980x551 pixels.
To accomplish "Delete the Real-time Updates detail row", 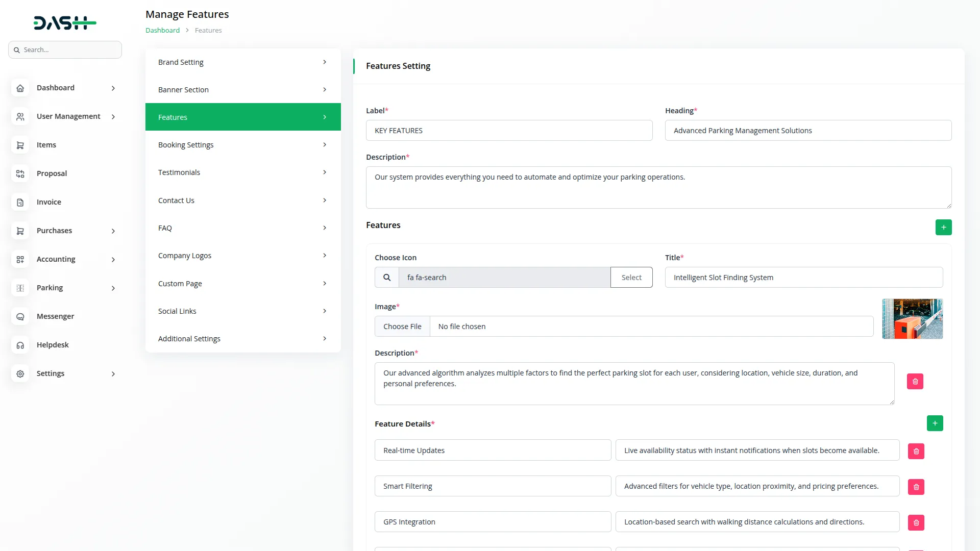I will pyautogui.click(x=916, y=451).
